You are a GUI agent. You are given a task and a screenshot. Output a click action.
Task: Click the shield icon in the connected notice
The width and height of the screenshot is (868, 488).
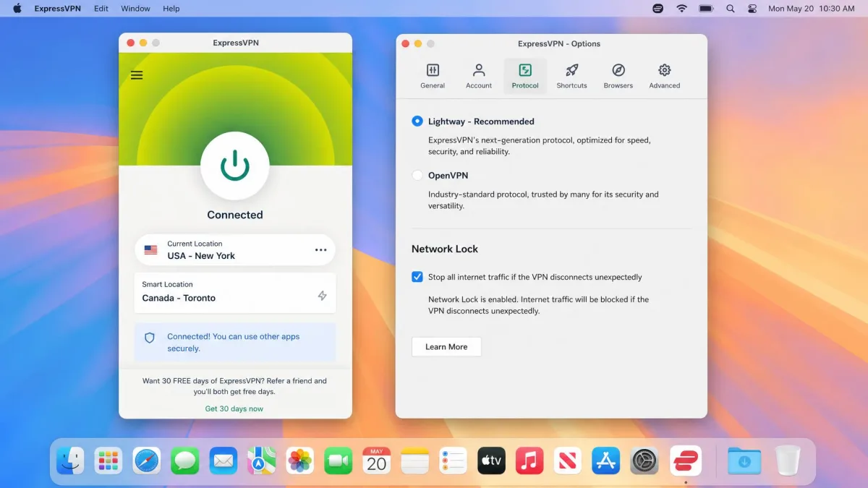click(150, 338)
